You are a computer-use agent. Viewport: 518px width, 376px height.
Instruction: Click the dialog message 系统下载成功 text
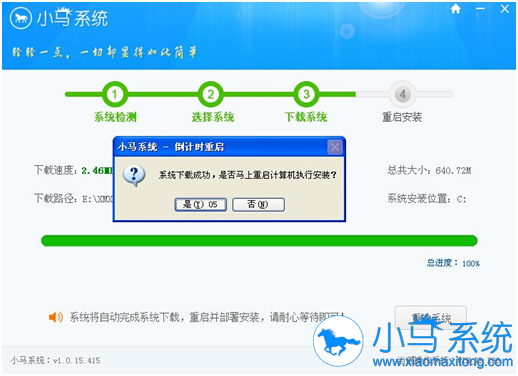[247, 175]
